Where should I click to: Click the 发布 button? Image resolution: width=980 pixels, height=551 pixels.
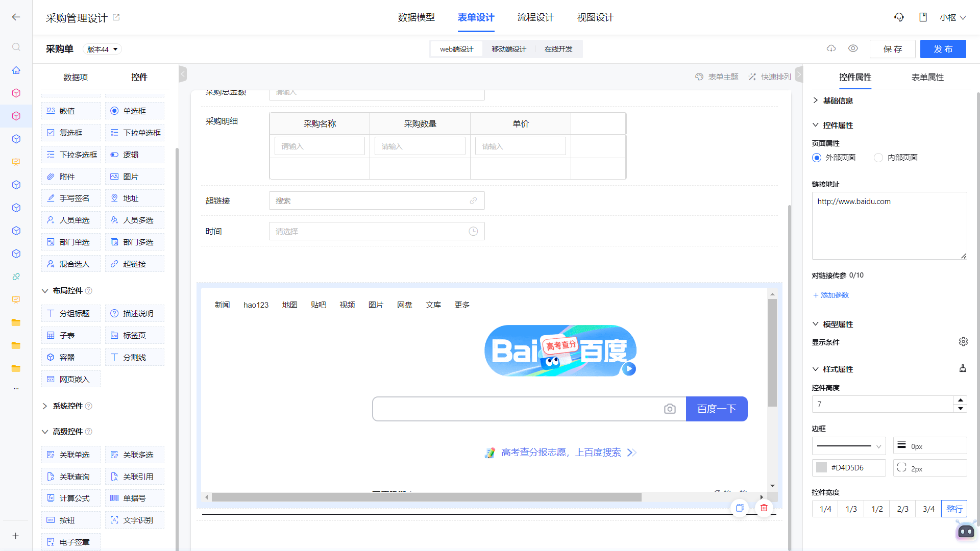point(943,49)
